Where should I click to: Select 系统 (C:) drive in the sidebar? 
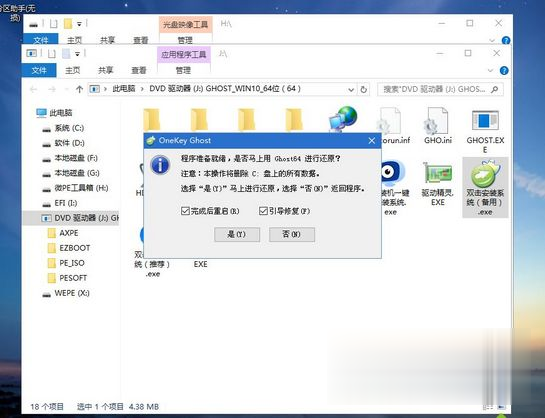point(69,128)
